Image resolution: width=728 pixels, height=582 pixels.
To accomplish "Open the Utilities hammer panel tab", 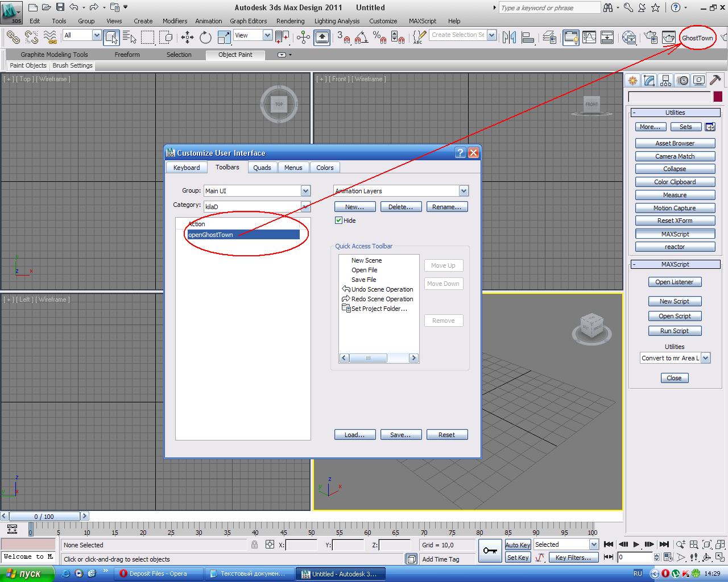I will tap(715, 80).
